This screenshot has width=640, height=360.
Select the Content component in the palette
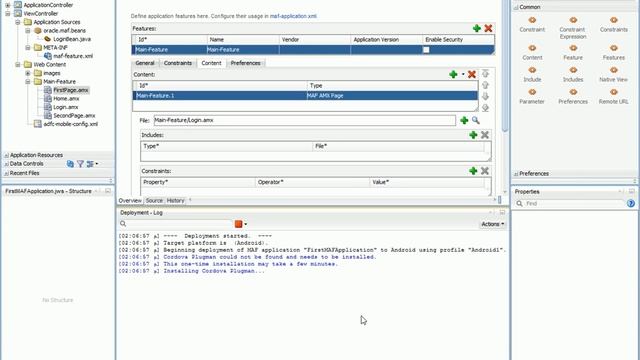[x=532, y=53]
